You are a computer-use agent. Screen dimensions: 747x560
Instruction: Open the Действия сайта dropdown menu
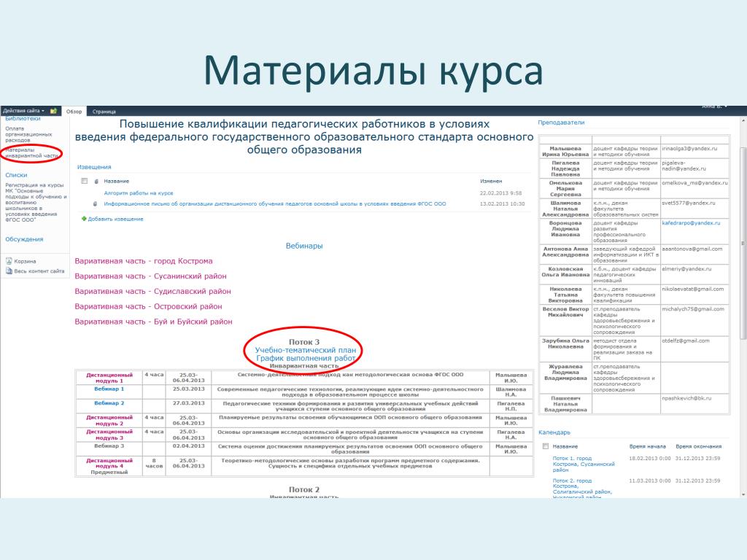click(x=23, y=111)
